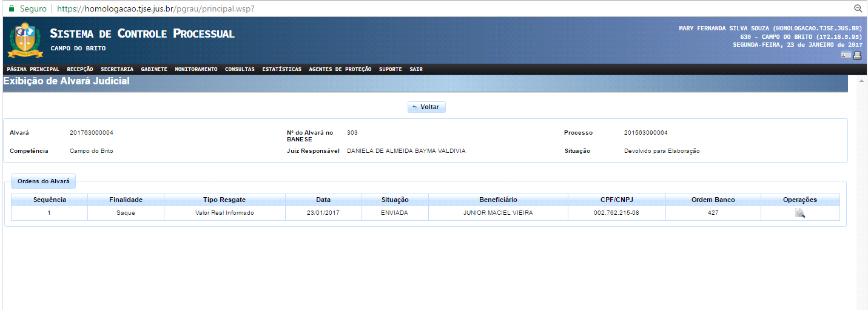Select the Ordens do Alvará tab
The width and height of the screenshot is (868, 310).
(x=43, y=181)
